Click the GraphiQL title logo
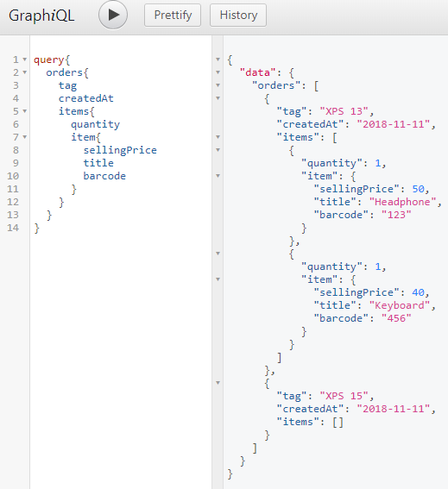 coord(41,16)
